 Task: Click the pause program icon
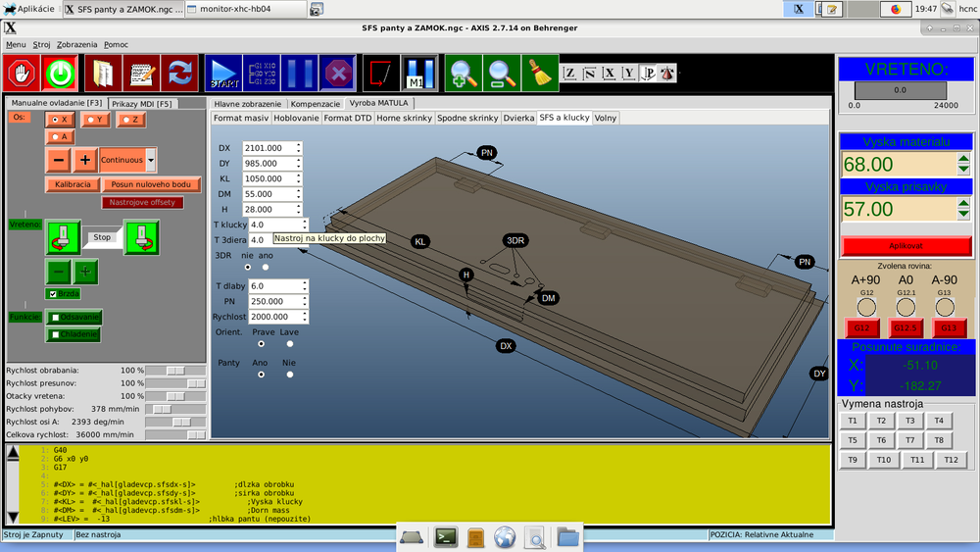pyautogui.click(x=299, y=74)
